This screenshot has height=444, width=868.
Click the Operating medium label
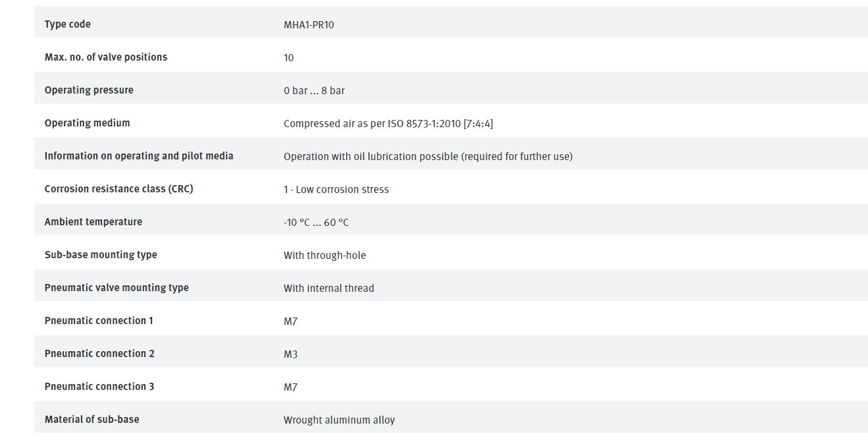click(88, 123)
